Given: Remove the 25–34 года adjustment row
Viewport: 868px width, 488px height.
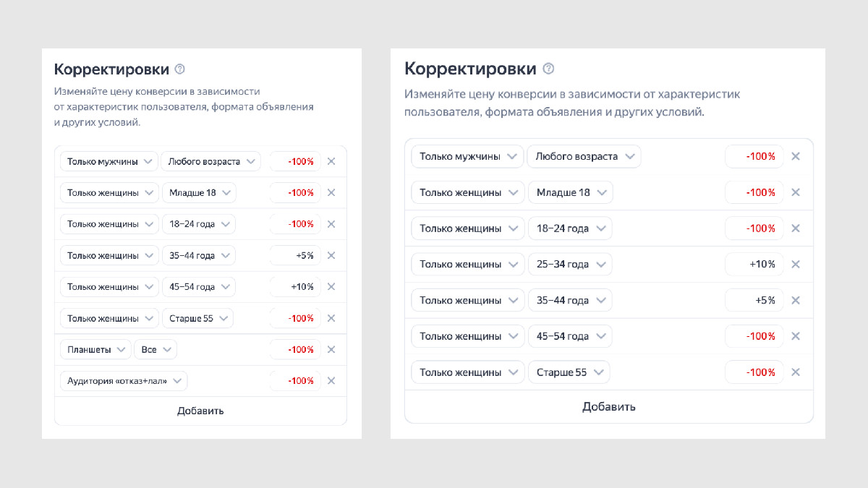Looking at the screenshot, I should (796, 264).
